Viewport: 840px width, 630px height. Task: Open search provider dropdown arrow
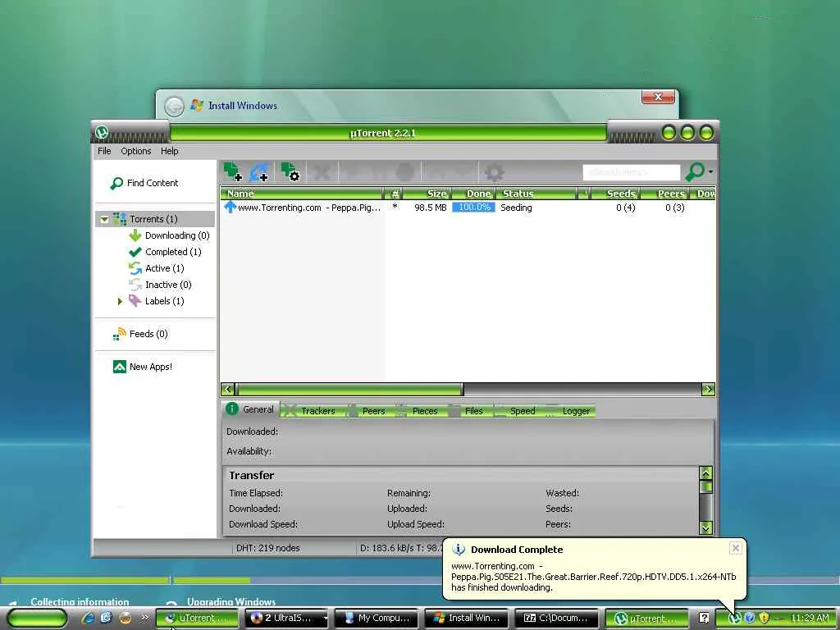(x=710, y=172)
